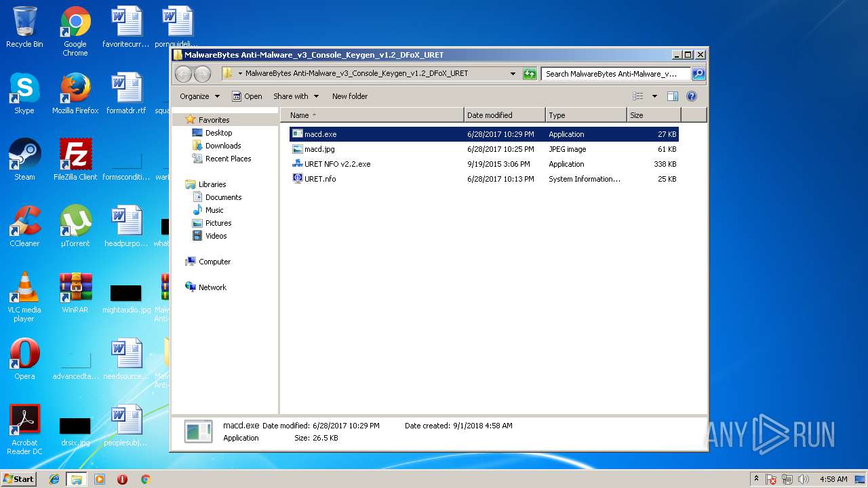Viewport: 868px width, 488px height.
Task: Open Favorites in the navigation pane
Action: [214, 120]
